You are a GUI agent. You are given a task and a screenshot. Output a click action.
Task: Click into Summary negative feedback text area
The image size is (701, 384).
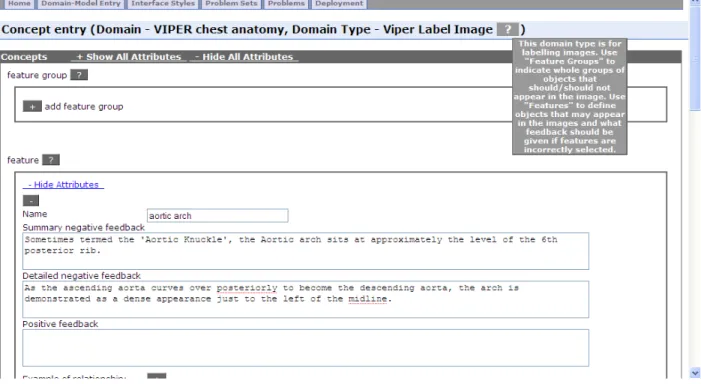pyautogui.click(x=305, y=251)
